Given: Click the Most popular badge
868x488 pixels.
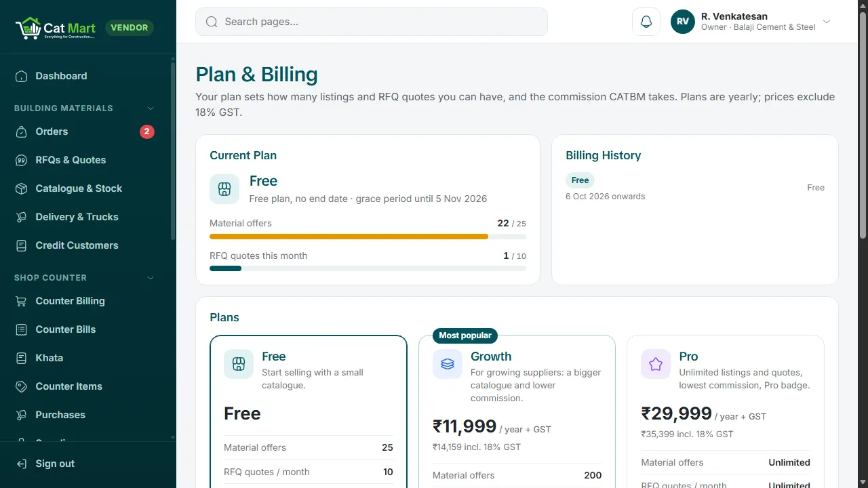Looking at the screenshot, I should point(465,335).
